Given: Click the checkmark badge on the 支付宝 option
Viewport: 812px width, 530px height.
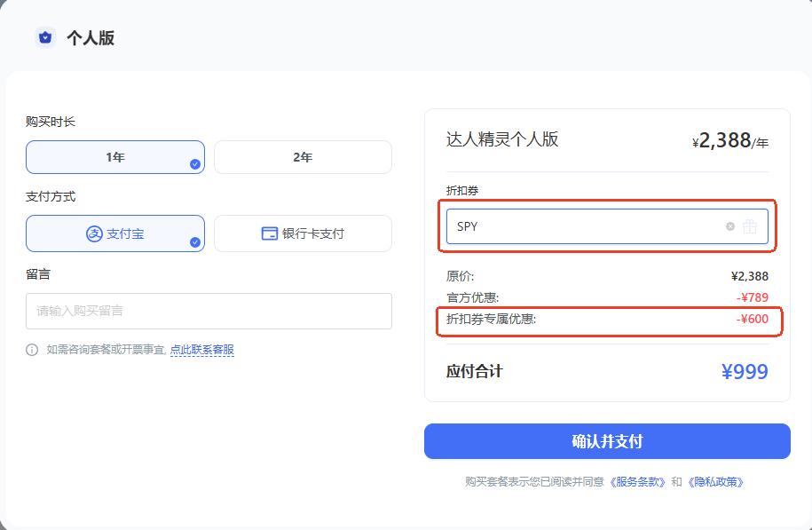Looking at the screenshot, I should (x=195, y=241).
